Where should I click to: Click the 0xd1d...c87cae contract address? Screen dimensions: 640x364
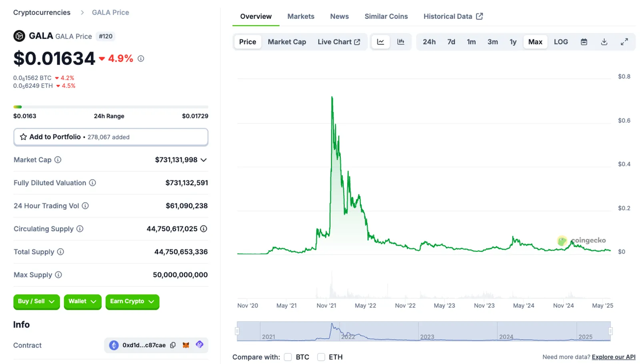(x=144, y=345)
